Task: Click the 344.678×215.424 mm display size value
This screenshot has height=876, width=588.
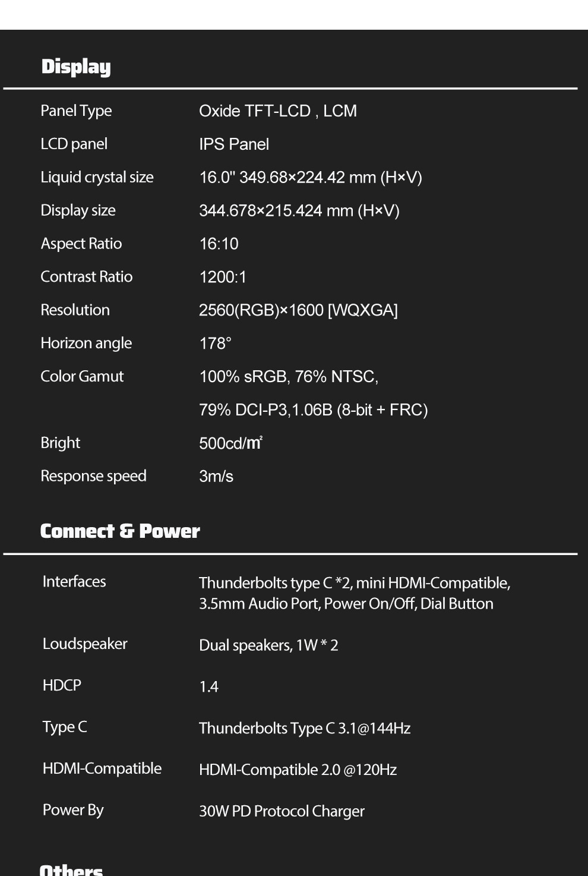Action: coord(299,211)
